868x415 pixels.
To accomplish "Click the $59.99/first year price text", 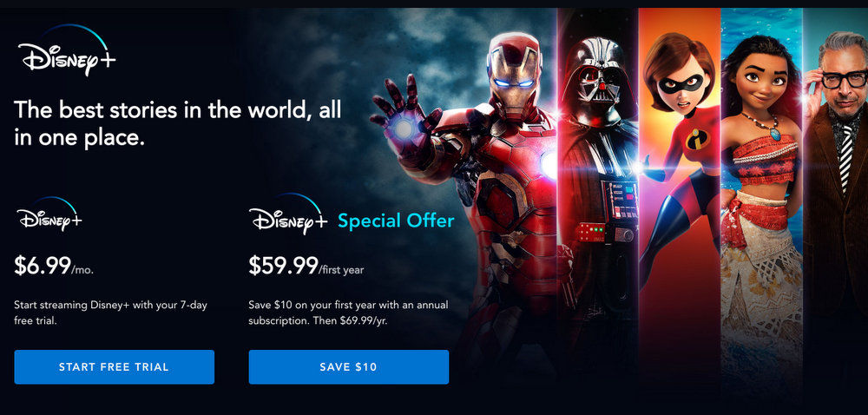I will (306, 267).
